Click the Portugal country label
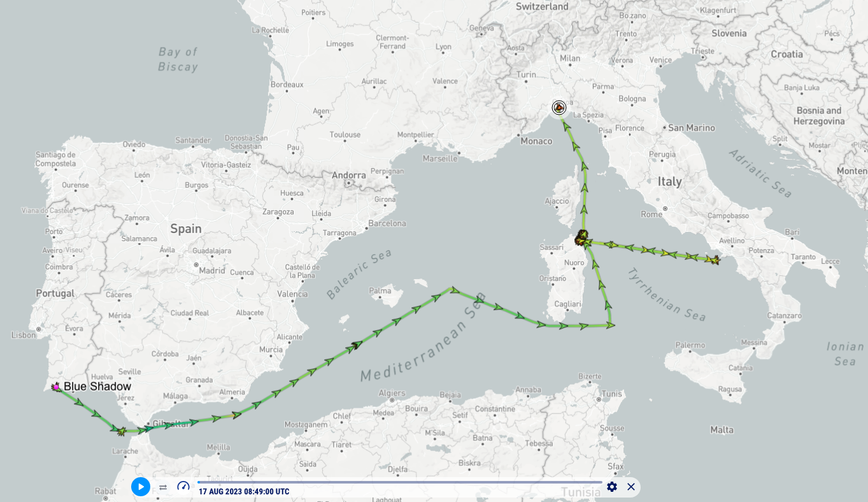The width and height of the screenshot is (868, 502). 55,293
